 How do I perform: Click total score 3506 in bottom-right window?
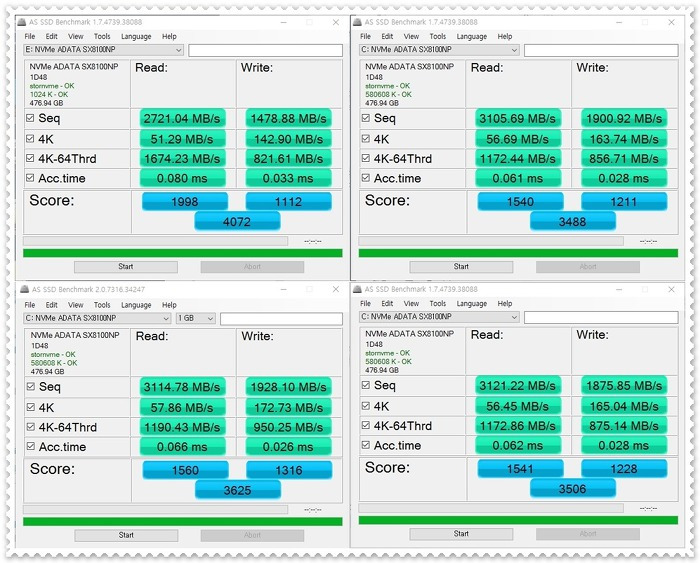point(573,488)
